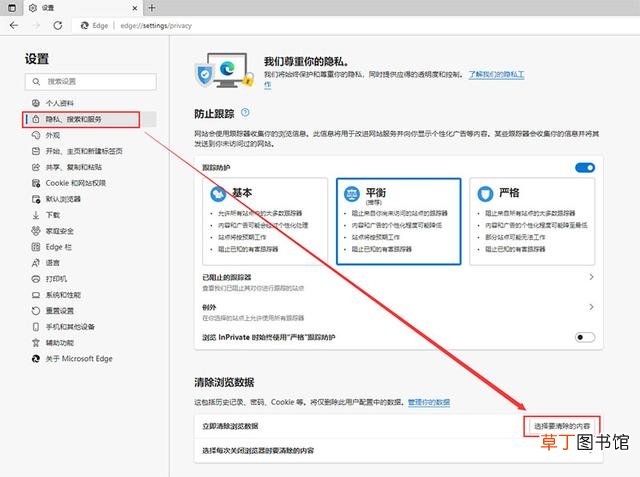The width and height of the screenshot is (640, 477).
Task: Click the 基本 card globe icon
Action: 218,194
